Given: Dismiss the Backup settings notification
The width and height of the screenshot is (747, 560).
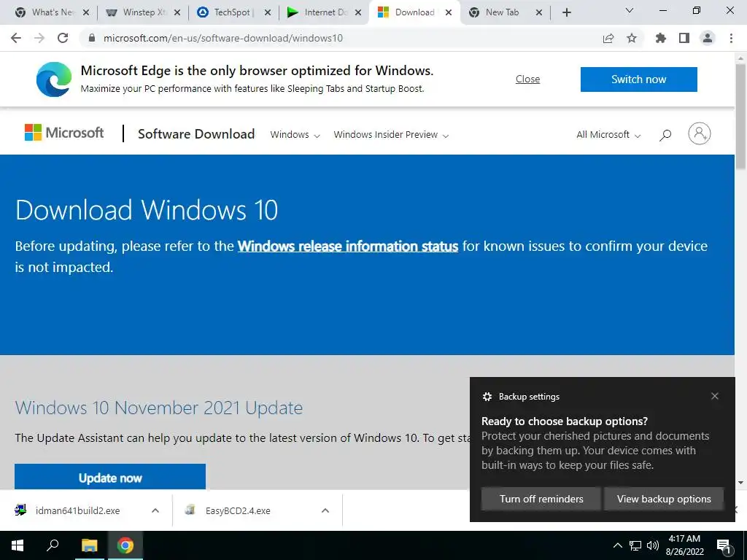Looking at the screenshot, I should tap(715, 396).
